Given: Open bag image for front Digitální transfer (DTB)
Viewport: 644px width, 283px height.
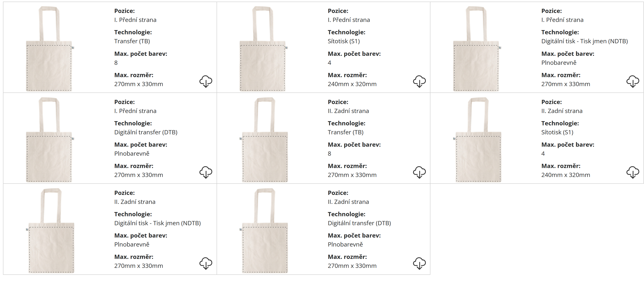Looking at the screenshot, I should tap(49, 140).
